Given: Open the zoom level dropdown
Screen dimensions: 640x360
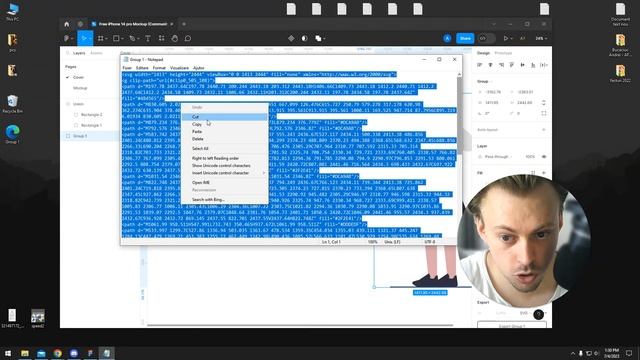Looking at the screenshot, I should (x=541, y=38).
